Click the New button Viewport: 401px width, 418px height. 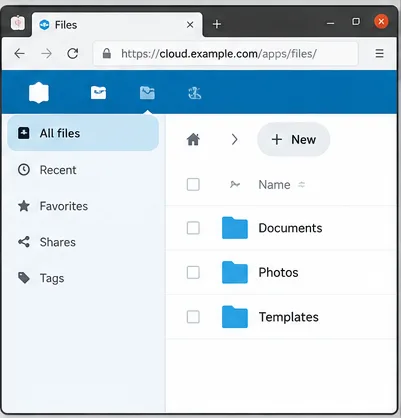pyautogui.click(x=294, y=139)
